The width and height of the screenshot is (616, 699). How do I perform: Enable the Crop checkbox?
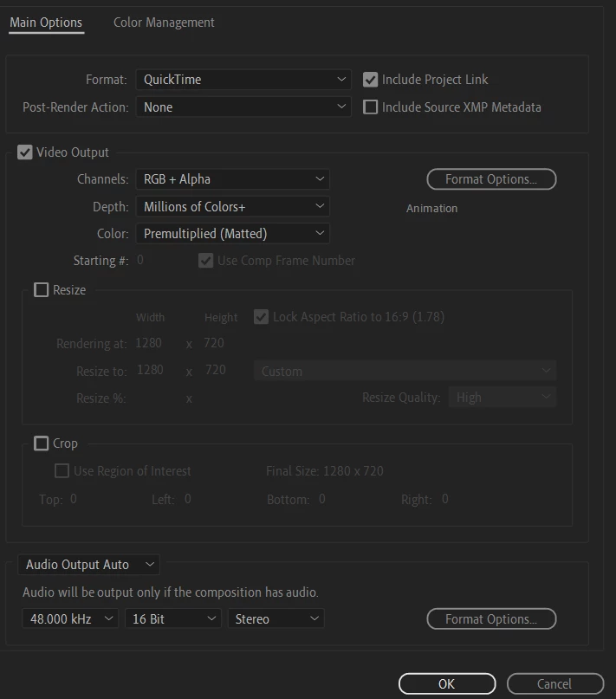(x=41, y=443)
